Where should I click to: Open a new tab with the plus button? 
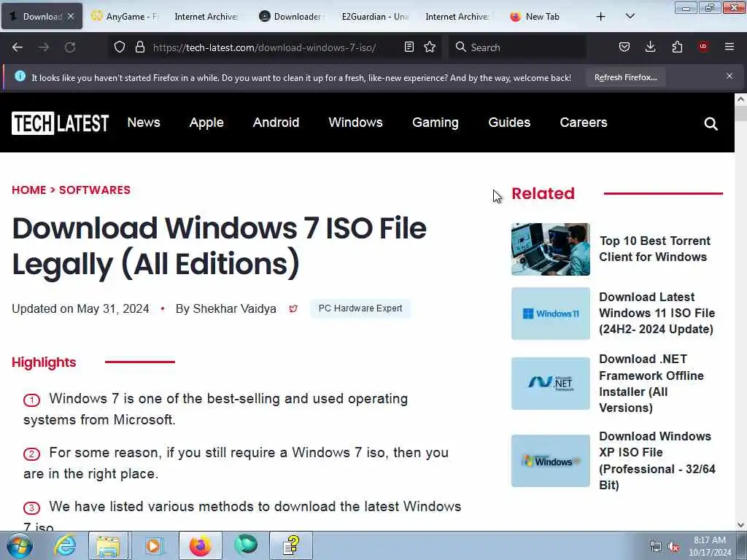click(x=601, y=17)
